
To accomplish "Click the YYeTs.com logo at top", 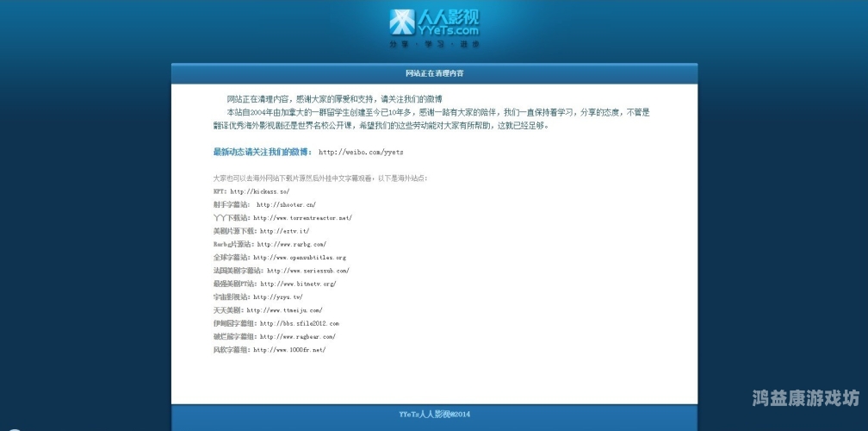I will 434,23.
